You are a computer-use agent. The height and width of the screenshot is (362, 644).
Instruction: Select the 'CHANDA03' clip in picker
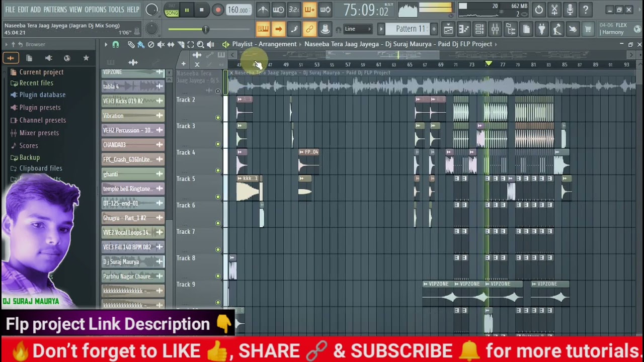pos(133,145)
